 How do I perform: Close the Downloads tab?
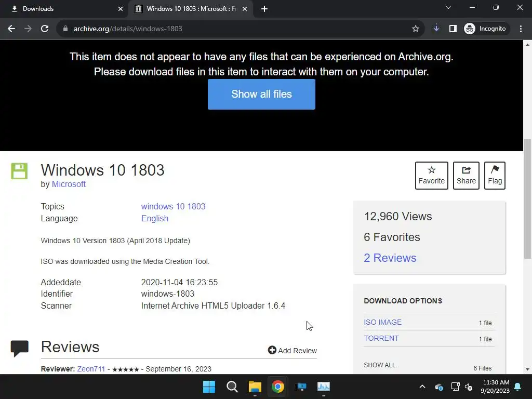[x=121, y=9]
